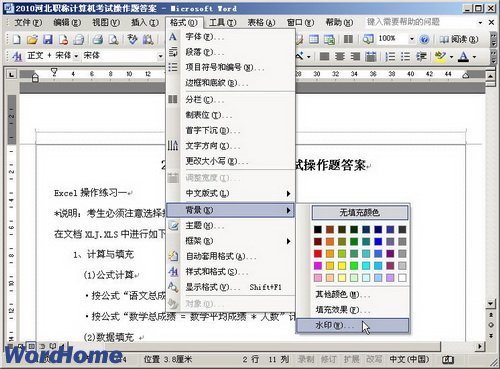The height and width of the screenshot is (369, 500).
Task: Pick the bright red color swatch
Action: pos(318,254)
